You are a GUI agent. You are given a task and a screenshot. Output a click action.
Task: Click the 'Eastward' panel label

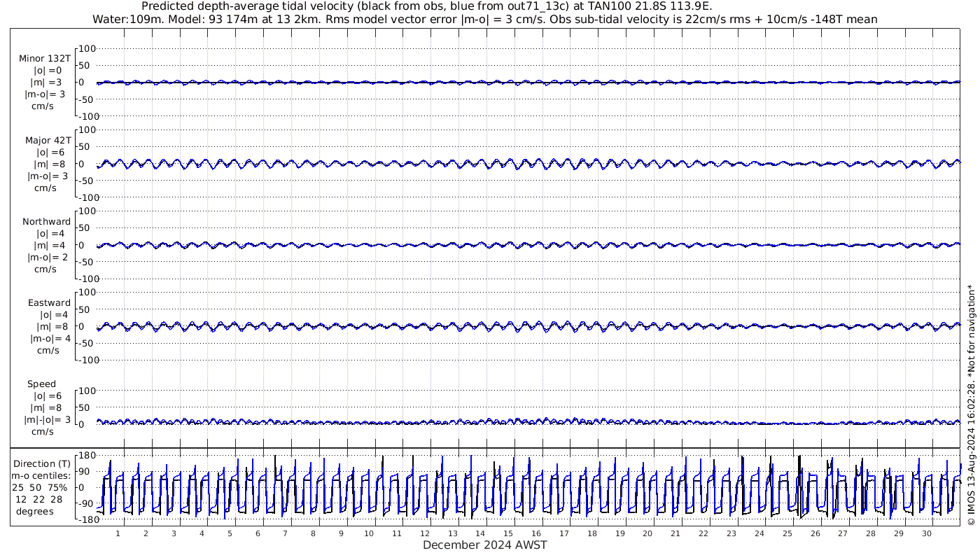[49, 302]
